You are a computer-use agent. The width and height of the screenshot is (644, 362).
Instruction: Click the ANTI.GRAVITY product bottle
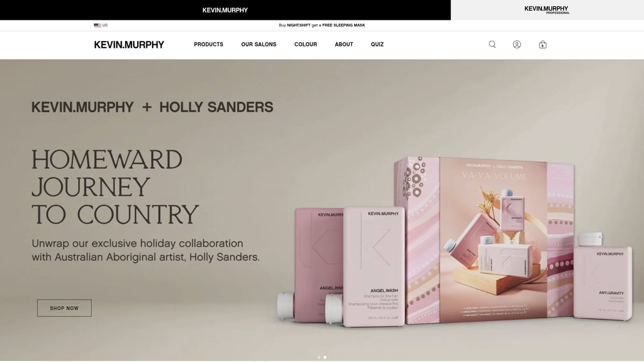(603, 276)
